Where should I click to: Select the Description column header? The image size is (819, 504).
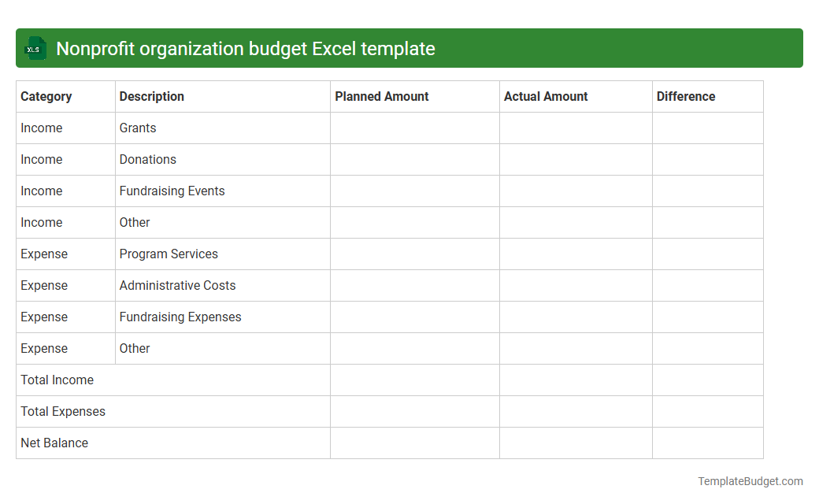click(x=152, y=96)
